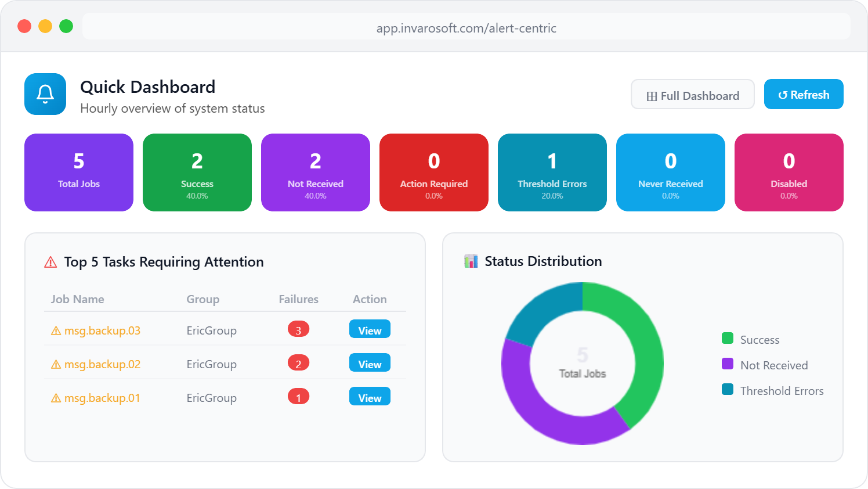Click the red warning triangle beside Top 5 Tasks
Viewport: 868px width, 489px height.
click(50, 263)
